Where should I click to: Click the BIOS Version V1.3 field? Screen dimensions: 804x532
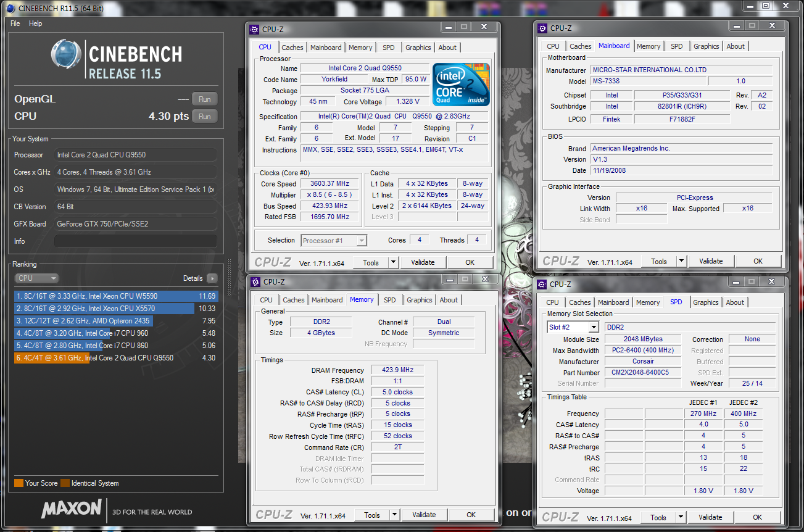(681, 159)
